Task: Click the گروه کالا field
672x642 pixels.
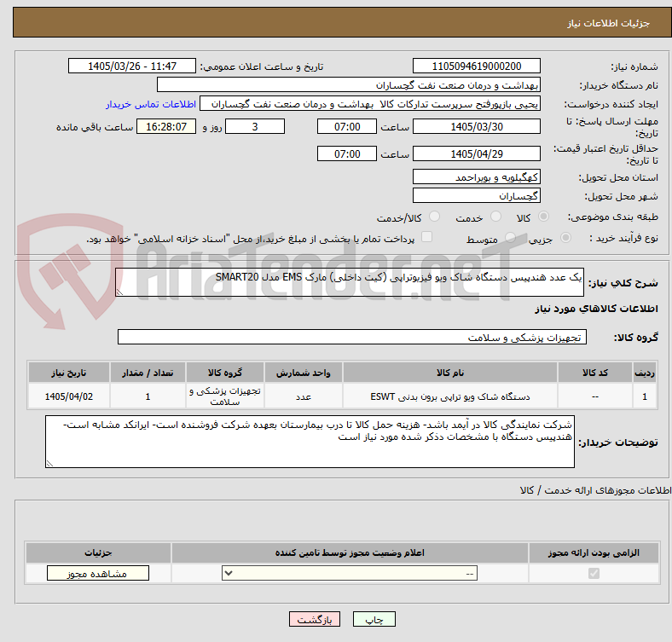Action: tap(352, 338)
